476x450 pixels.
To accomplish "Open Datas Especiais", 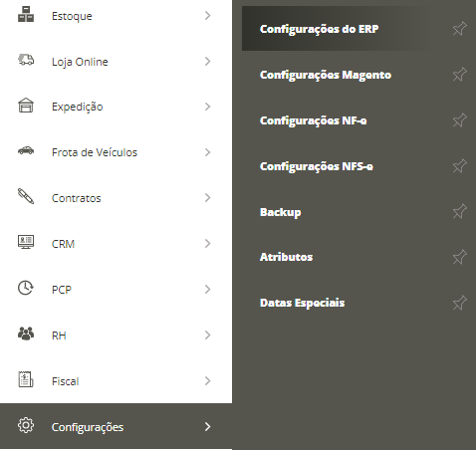I will pyautogui.click(x=302, y=303).
